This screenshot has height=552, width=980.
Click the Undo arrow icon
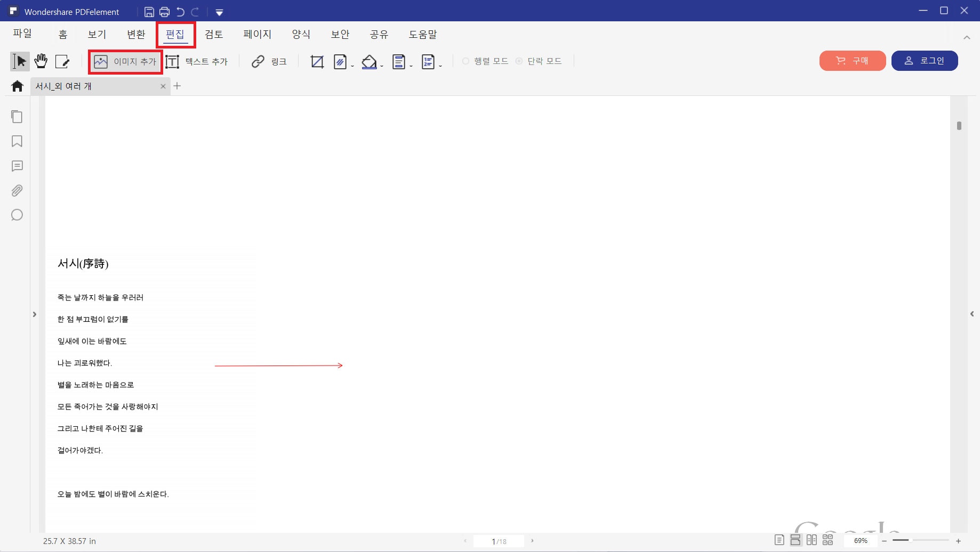[180, 12]
